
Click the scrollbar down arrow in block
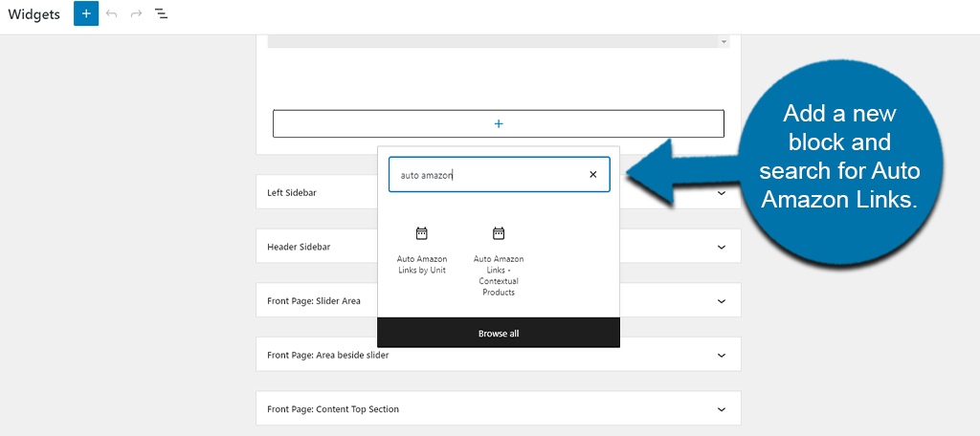724,42
